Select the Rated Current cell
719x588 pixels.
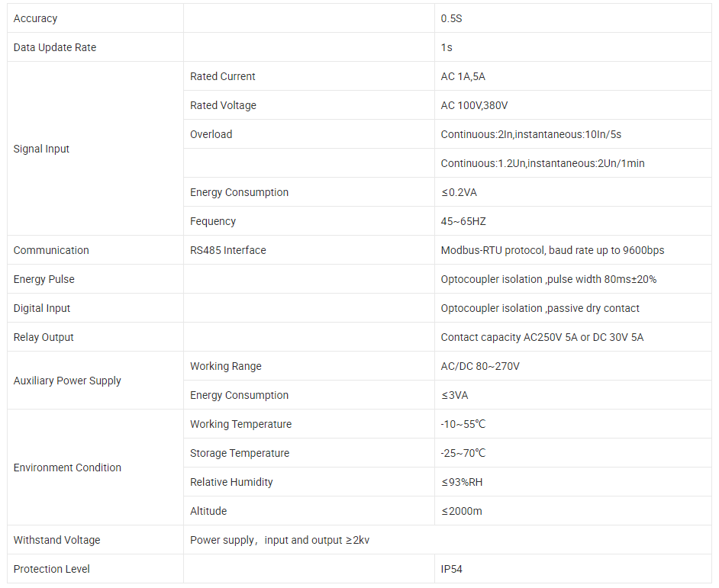pyautogui.click(x=309, y=76)
